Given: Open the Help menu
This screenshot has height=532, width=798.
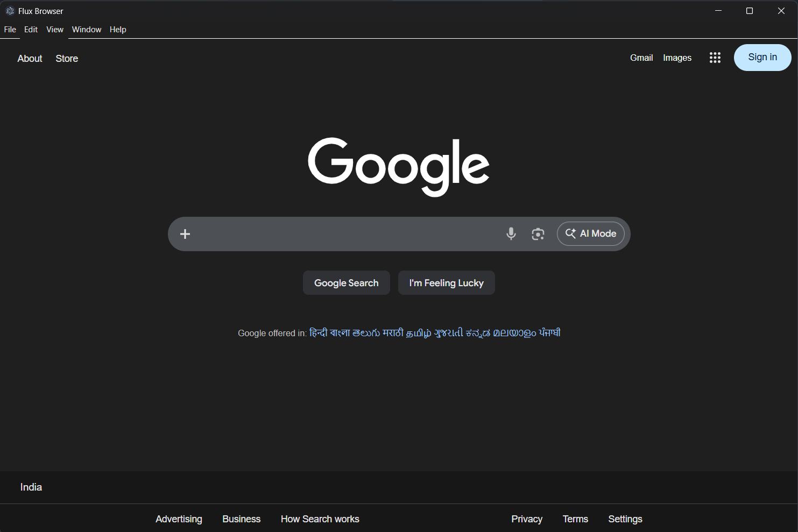Looking at the screenshot, I should pyautogui.click(x=118, y=30).
